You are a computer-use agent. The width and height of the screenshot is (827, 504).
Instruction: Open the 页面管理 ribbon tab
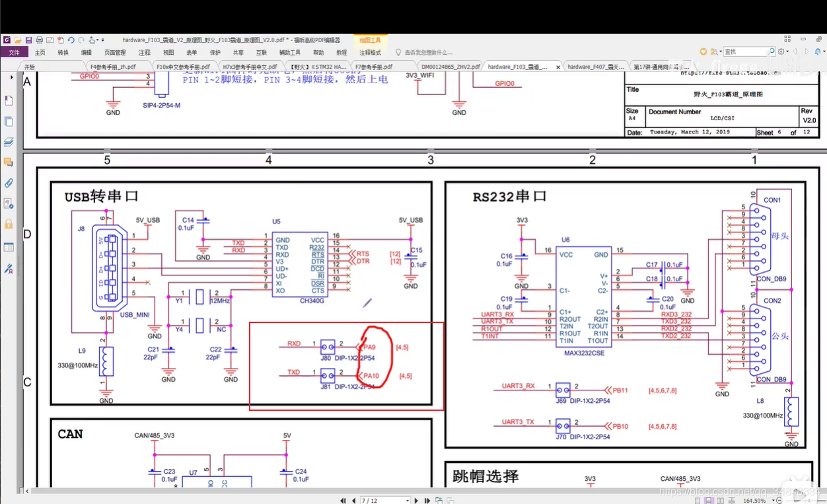click(115, 53)
